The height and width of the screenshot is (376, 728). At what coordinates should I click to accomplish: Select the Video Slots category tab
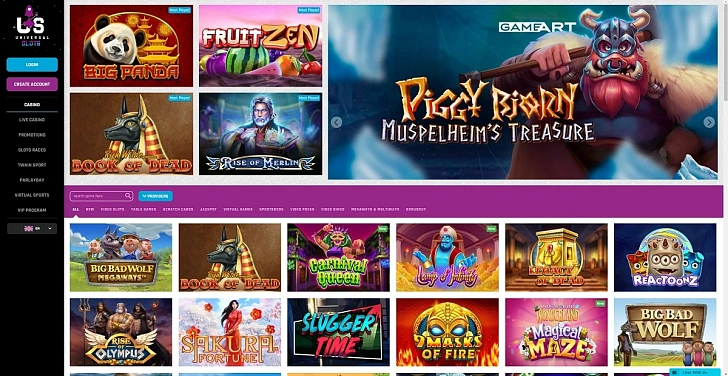coord(112,209)
